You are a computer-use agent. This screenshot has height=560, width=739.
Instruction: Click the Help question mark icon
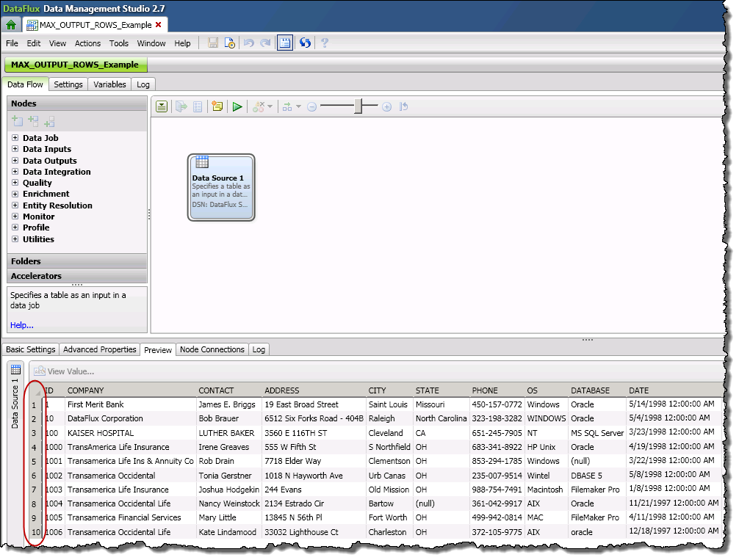(x=324, y=43)
